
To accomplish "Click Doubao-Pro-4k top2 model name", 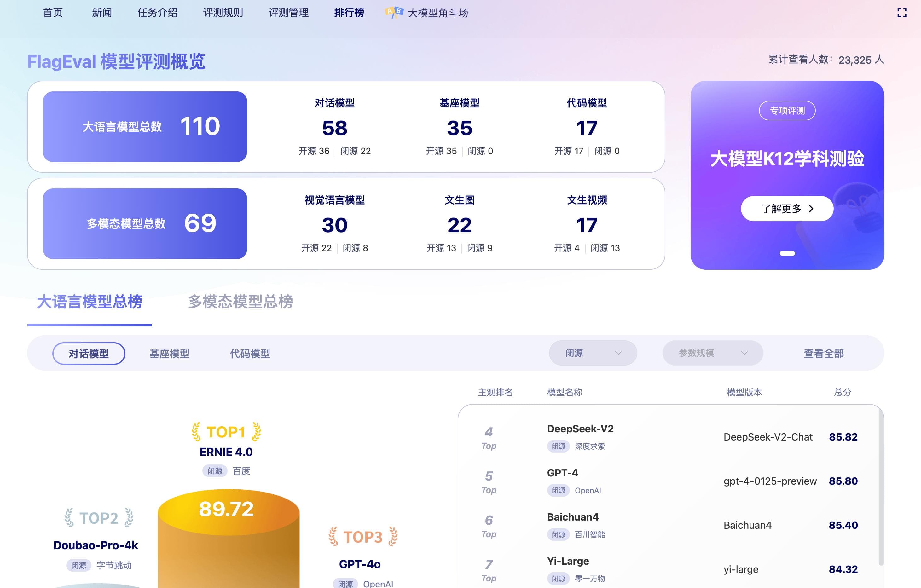I will (96, 545).
